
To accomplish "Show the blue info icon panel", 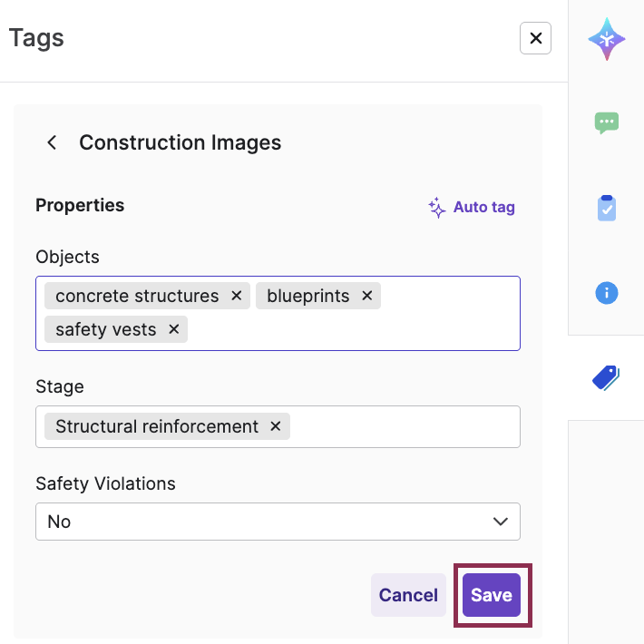I will [x=606, y=293].
